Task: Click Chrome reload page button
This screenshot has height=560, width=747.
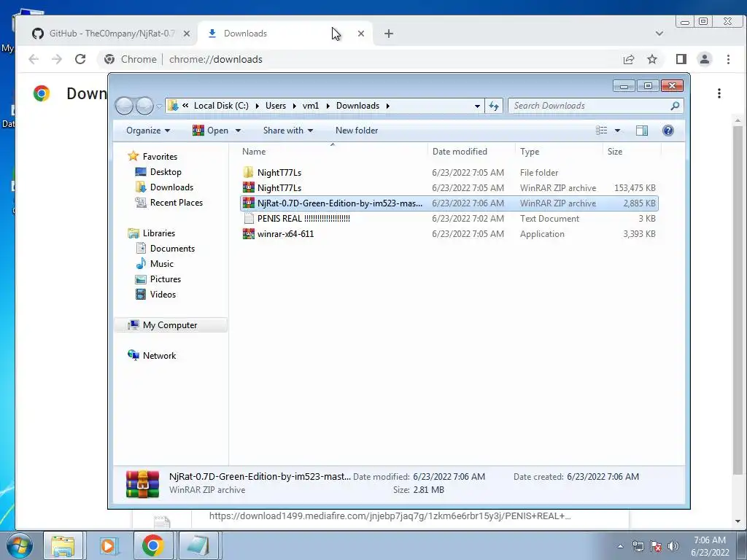Action: click(x=80, y=59)
